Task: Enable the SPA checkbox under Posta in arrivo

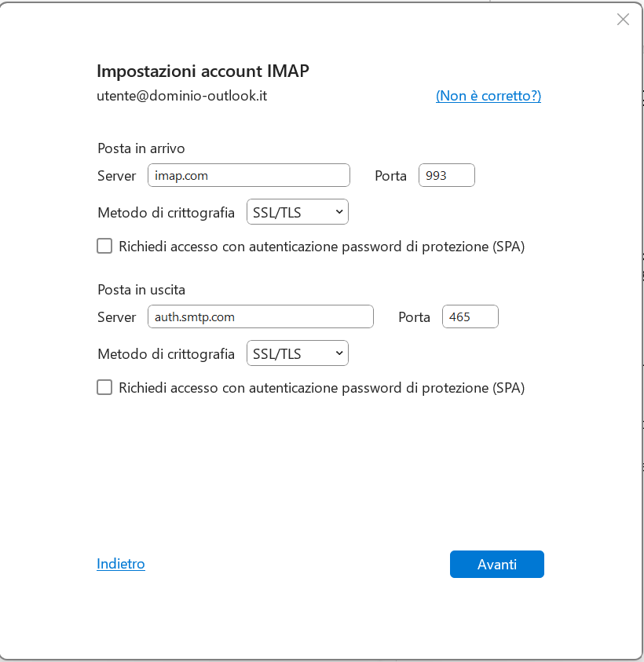Action: pos(104,247)
